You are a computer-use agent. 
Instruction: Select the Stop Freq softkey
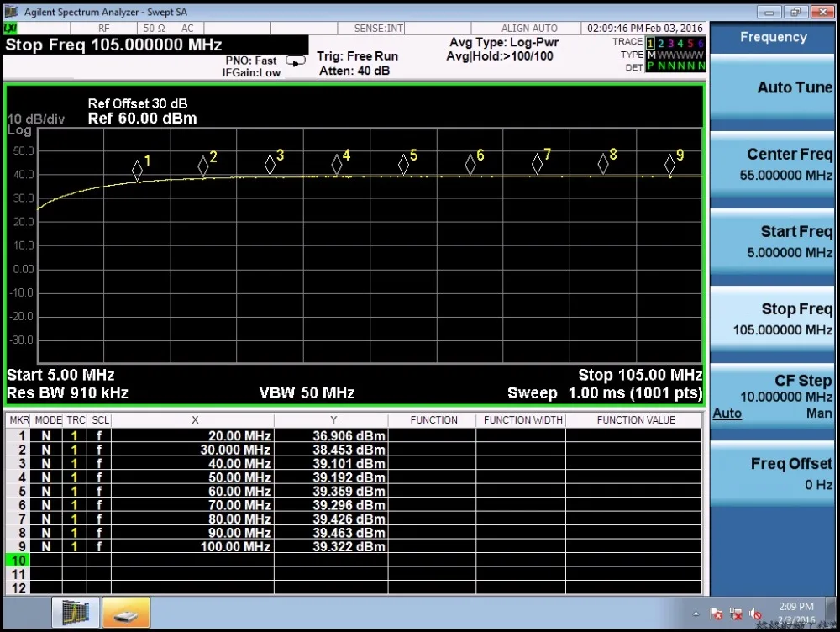[x=772, y=319]
